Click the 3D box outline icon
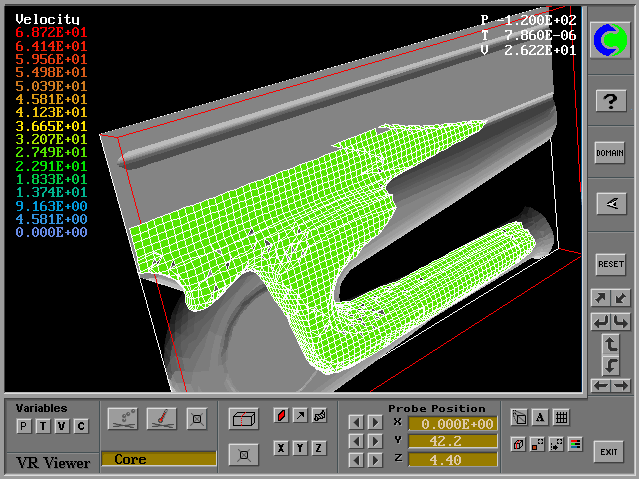Screen dimensions: 639x479 click(241, 418)
